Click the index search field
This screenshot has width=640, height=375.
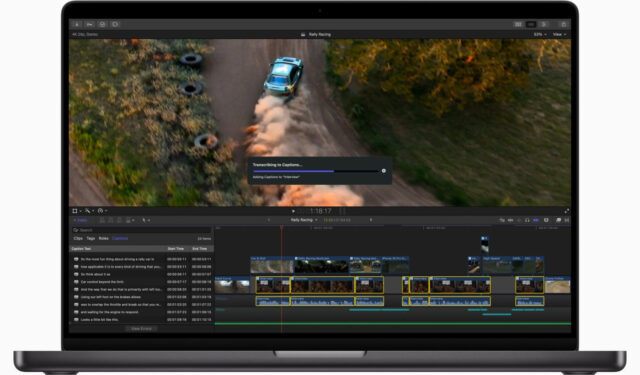[x=142, y=230]
